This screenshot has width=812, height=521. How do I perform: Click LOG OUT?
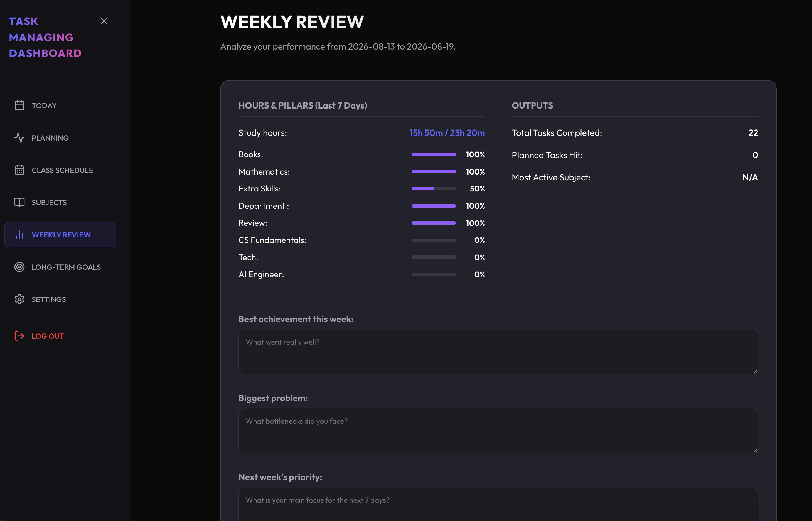tap(60, 336)
